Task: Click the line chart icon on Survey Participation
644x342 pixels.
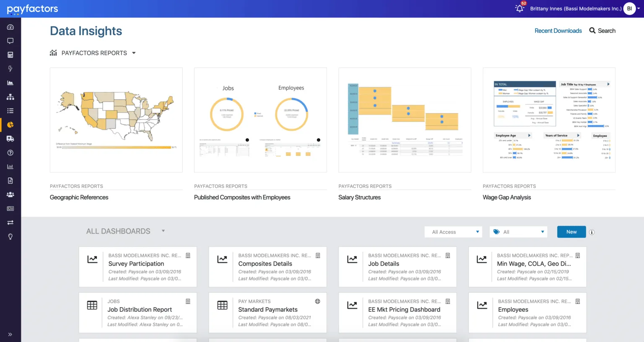Action: (92, 259)
